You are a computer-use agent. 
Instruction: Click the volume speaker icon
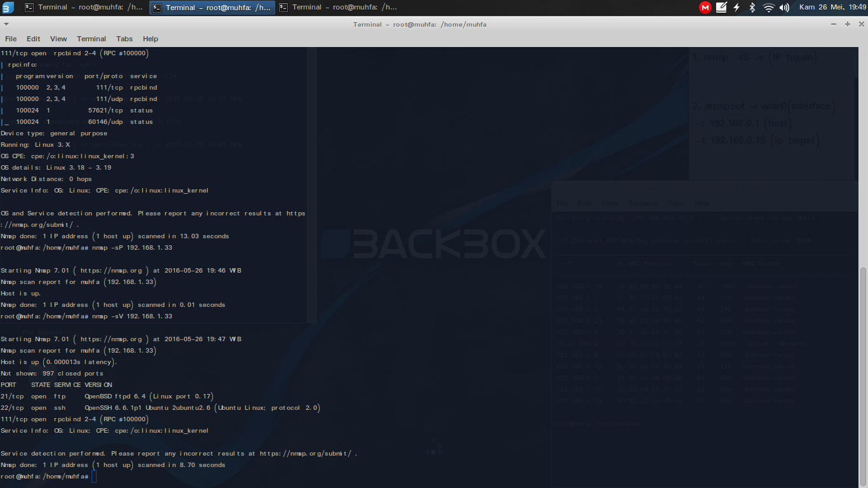coord(784,8)
